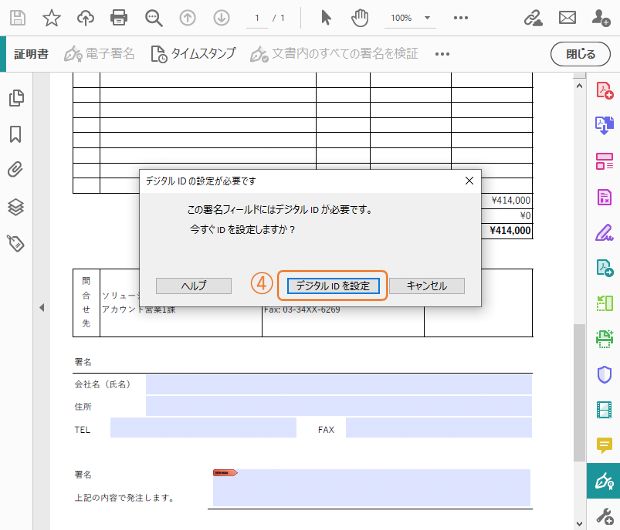620x530 pixels.
Task: Click デジタル ID を設定 button
Action: (333, 286)
